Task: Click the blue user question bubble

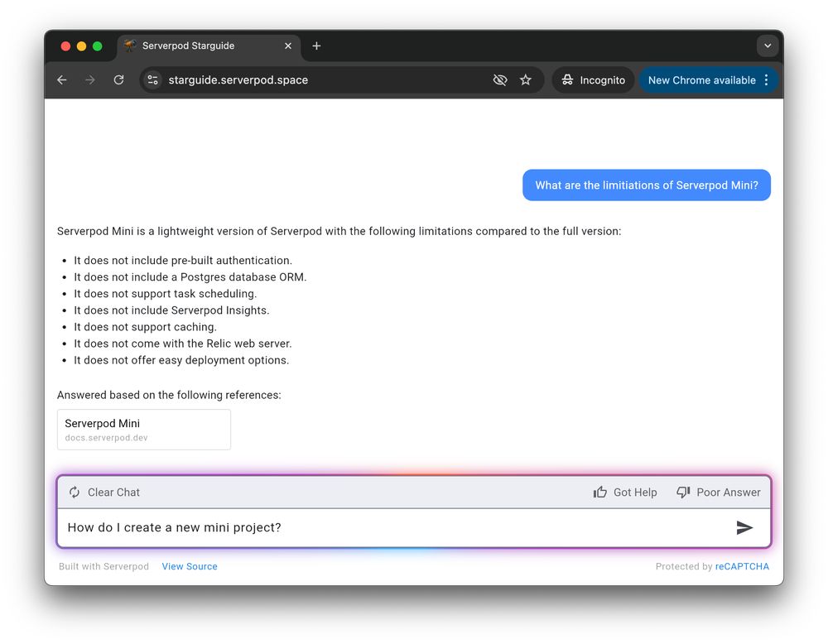Action: 647,185
